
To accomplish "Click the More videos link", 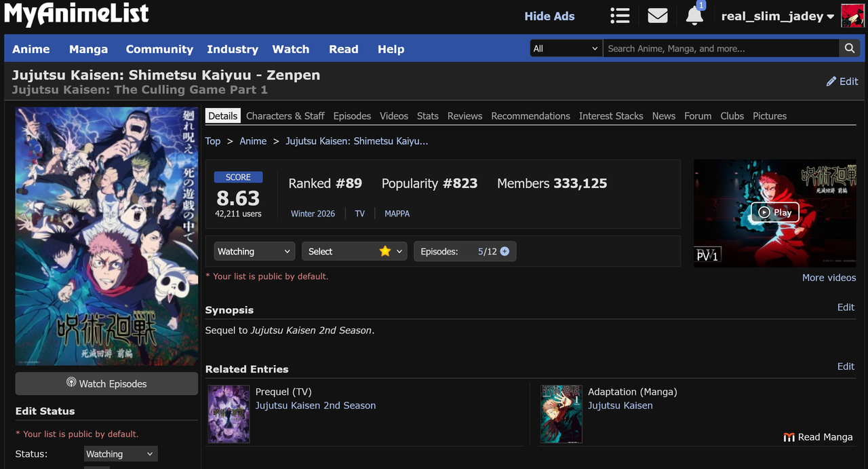I will [829, 278].
